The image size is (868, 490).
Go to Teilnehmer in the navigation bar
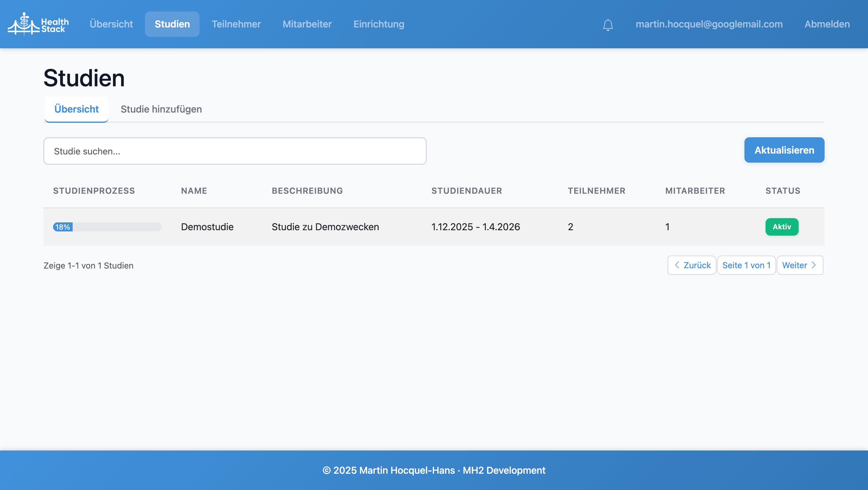(x=236, y=24)
